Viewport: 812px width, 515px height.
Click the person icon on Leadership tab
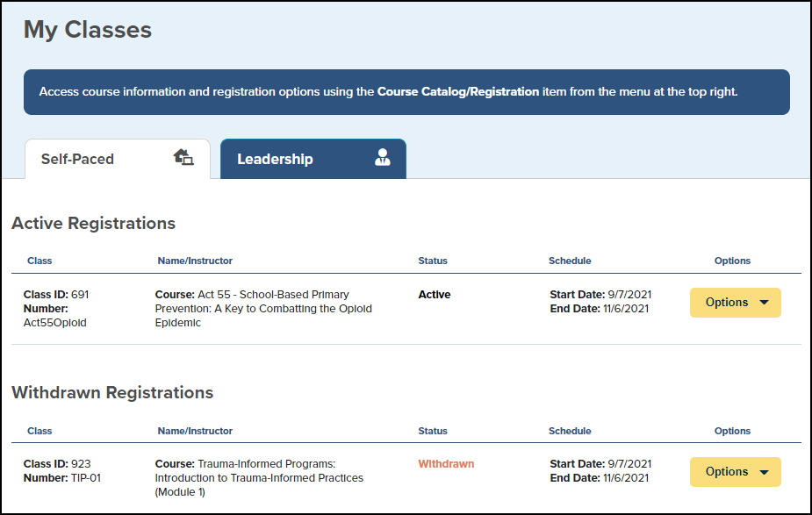click(x=382, y=158)
